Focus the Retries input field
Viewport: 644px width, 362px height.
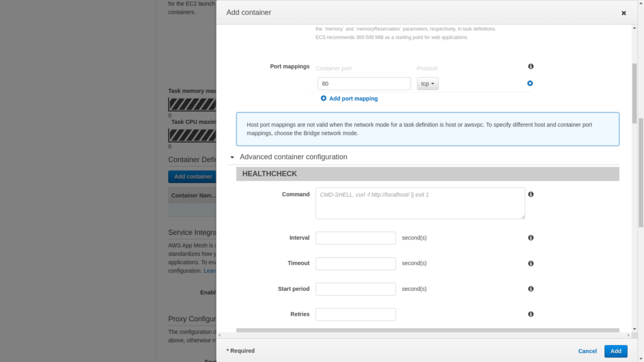pyautogui.click(x=356, y=314)
